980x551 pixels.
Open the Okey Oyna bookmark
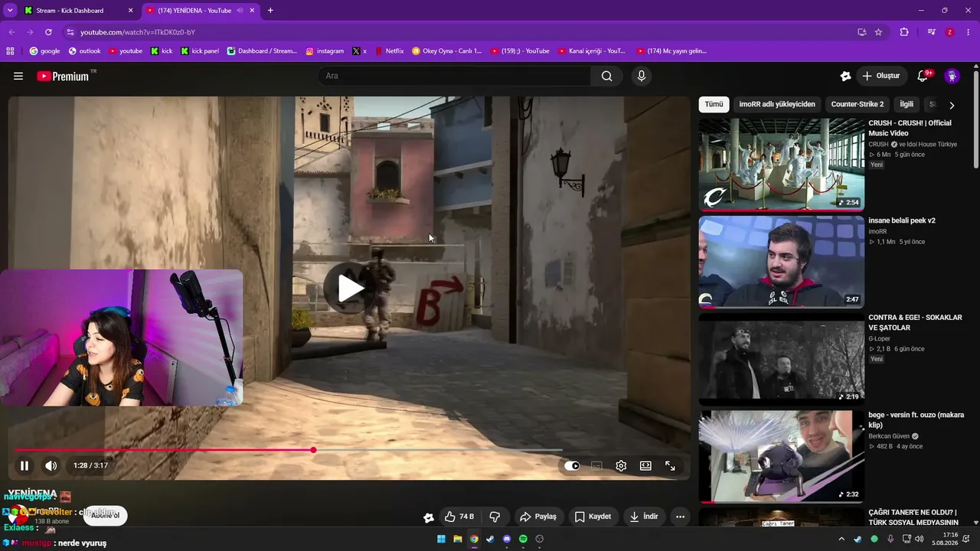447,51
